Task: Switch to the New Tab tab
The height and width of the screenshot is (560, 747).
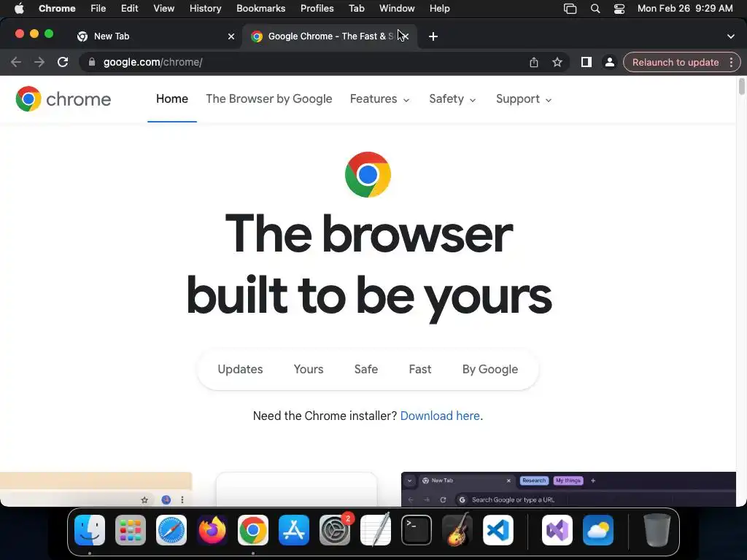Action: [155, 36]
